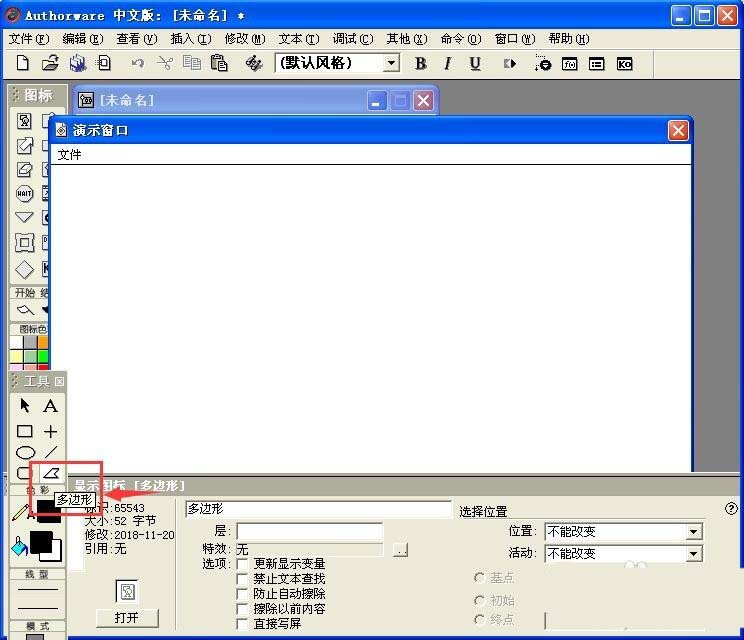Click the Cut scissors icon

coord(165,63)
